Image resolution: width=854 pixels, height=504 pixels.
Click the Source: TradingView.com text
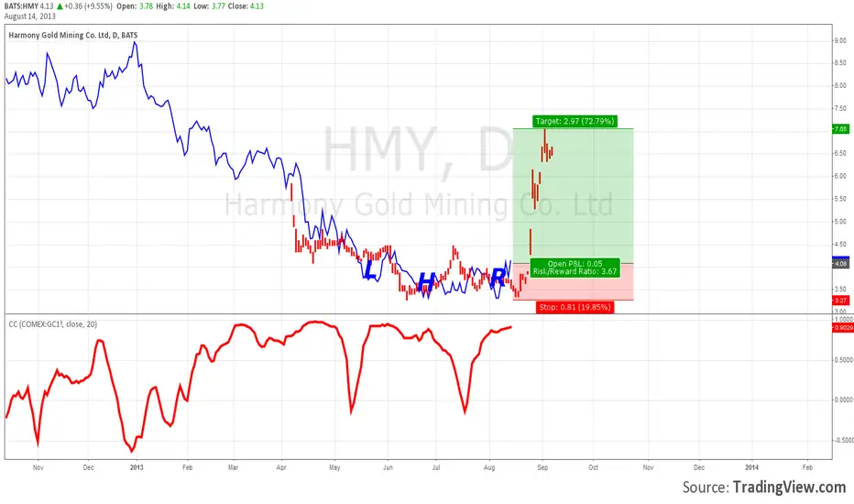tap(764, 487)
